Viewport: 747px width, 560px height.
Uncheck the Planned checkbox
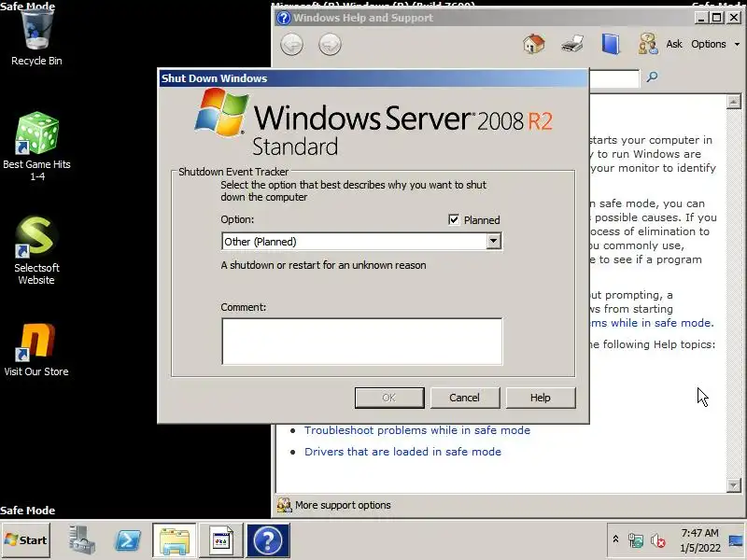click(x=454, y=219)
